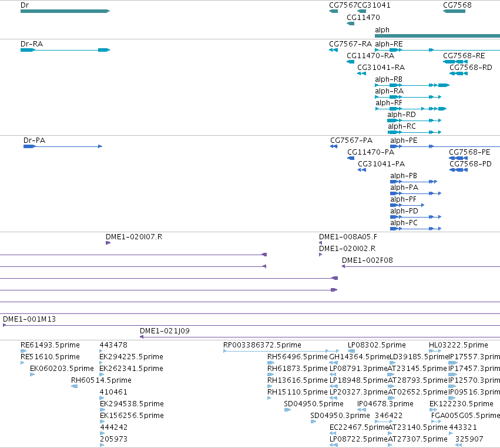
Task: Select the alph gene label
Action: (382, 29)
